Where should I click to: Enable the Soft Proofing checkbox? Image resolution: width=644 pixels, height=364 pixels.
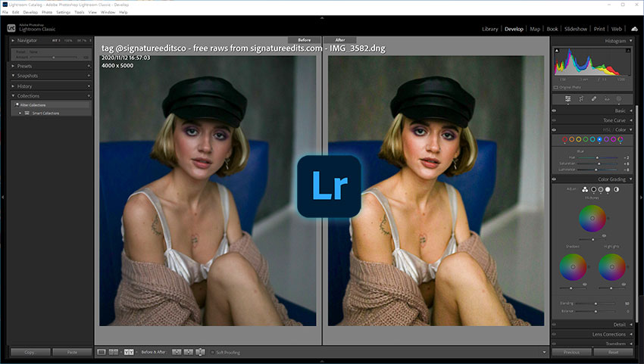(212, 352)
